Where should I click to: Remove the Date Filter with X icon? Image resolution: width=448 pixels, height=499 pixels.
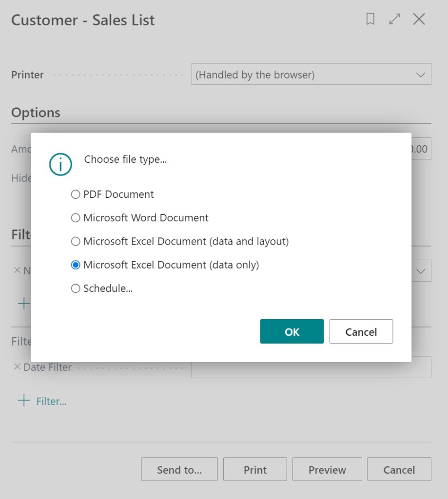pyautogui.click(x=17, y=367)
